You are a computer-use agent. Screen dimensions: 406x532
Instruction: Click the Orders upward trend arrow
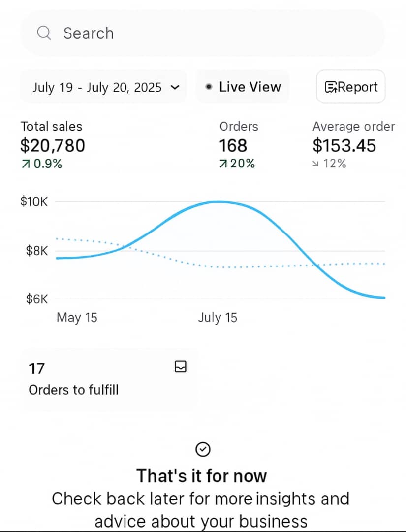point(223,164)
